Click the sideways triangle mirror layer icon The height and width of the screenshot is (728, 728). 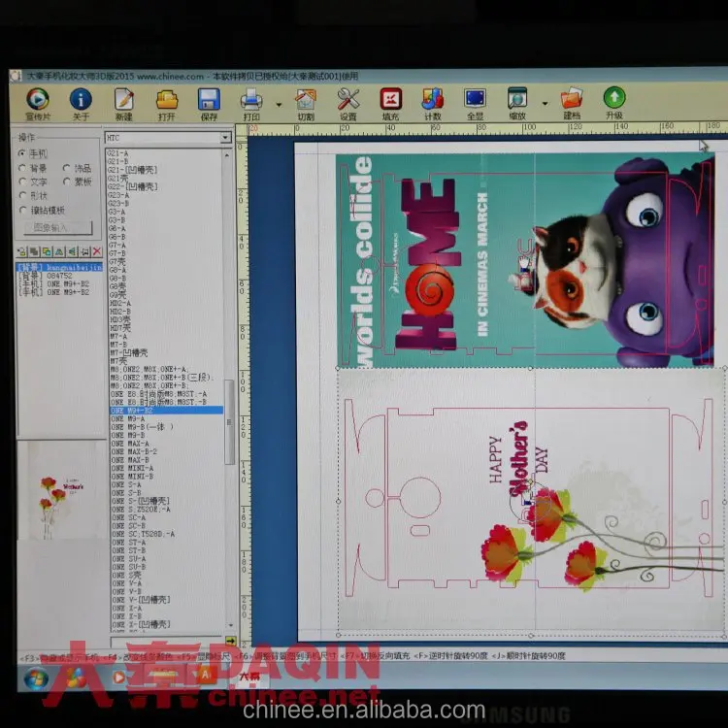[x=72, y=251]
